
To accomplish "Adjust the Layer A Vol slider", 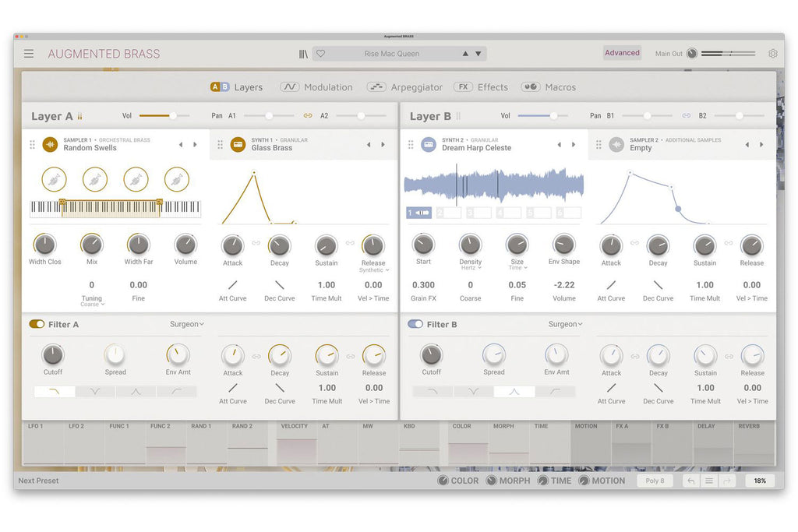I will click(x=164, y=115).
